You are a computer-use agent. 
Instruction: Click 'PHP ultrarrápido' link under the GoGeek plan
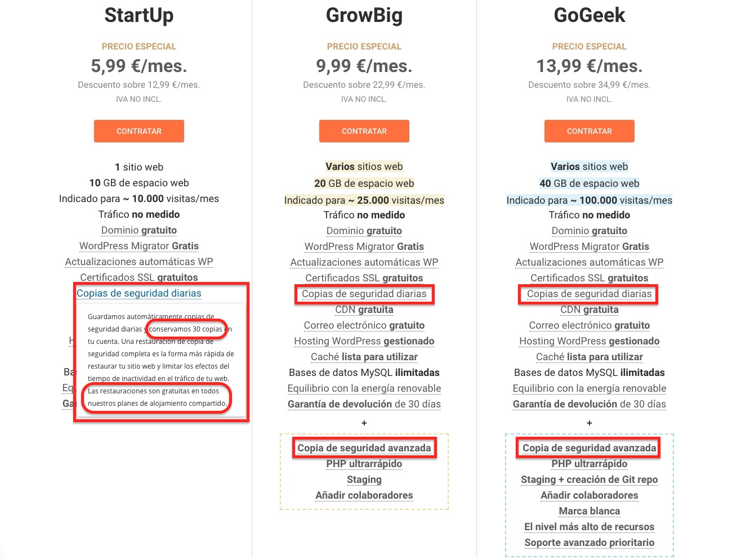pyautogui.click(x=589, y=464)
